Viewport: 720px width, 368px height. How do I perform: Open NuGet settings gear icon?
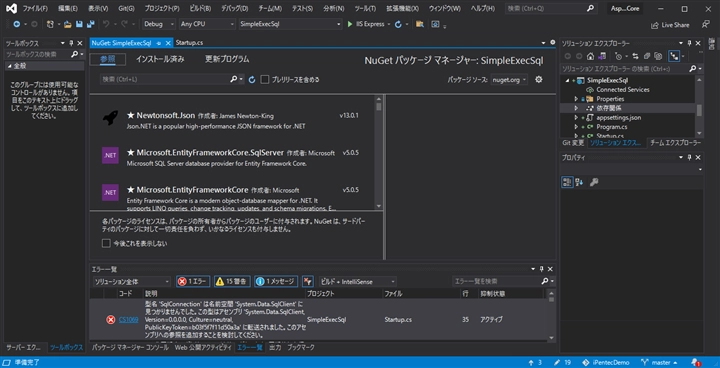pos(539,79)
